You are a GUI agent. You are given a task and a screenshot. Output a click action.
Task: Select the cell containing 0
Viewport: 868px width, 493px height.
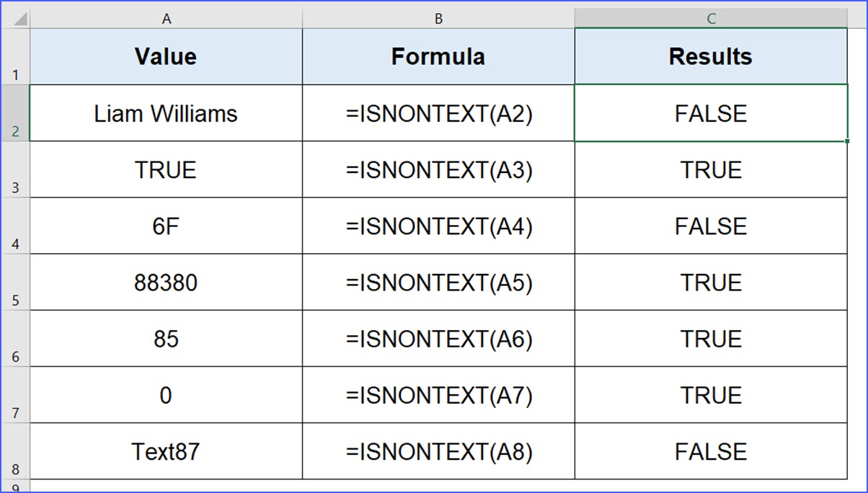pos(166,394)
